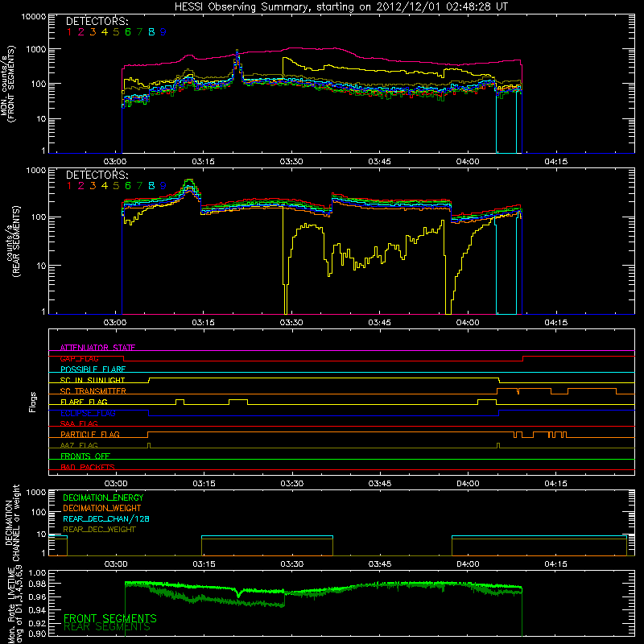Click the vertical "Flags" axis label
This screenshot has height=644, width=644.
tap(33, 402)
